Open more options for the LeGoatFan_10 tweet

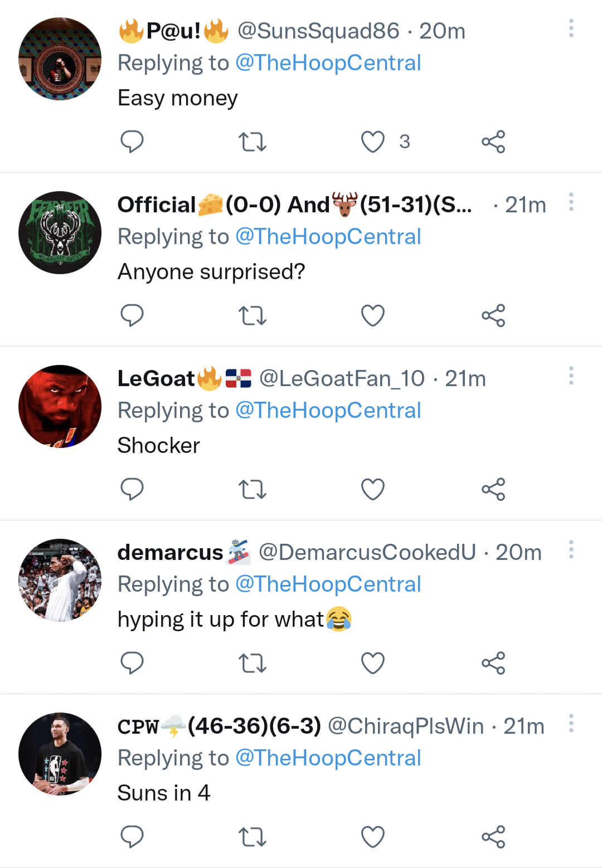571,376
